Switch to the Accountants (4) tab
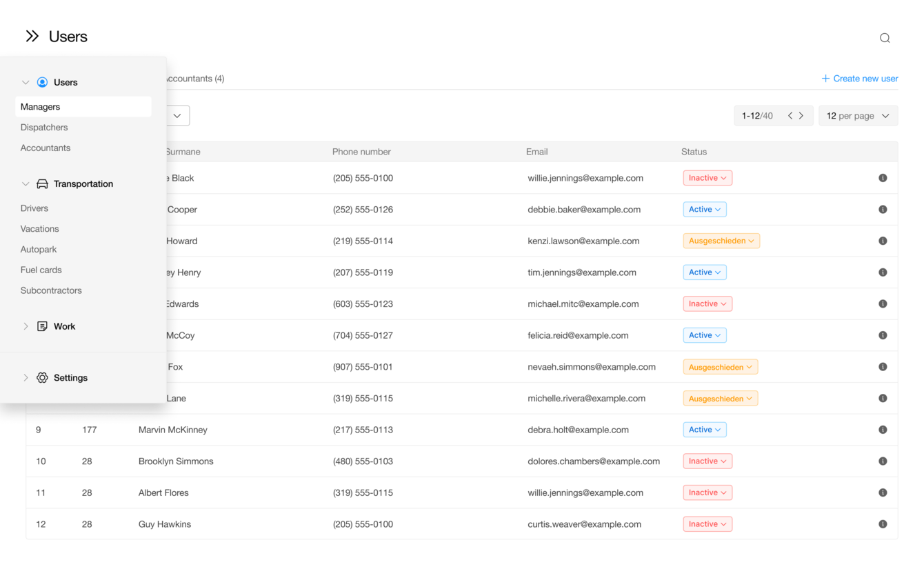The width and height of the screenshot is (924, 578). click(x=194, y=79)
